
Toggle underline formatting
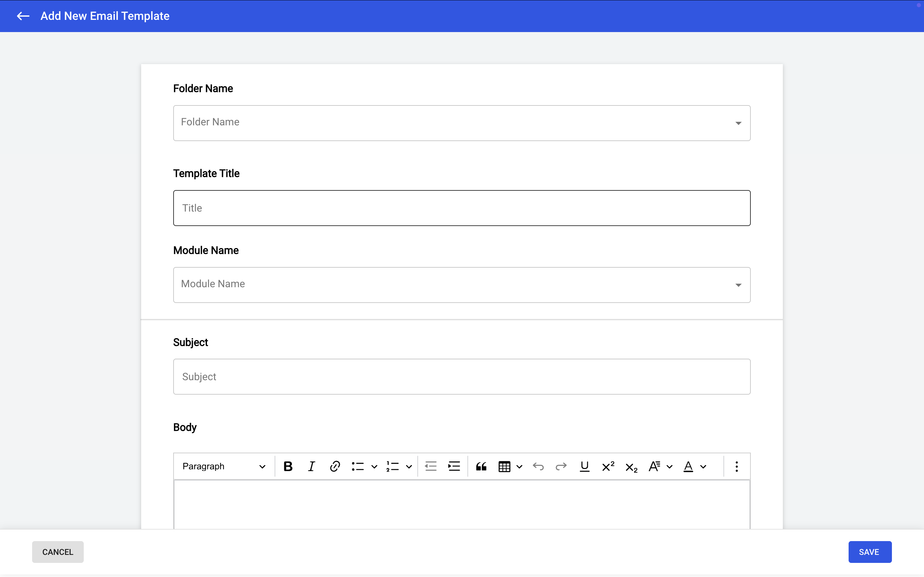point(584,466)
